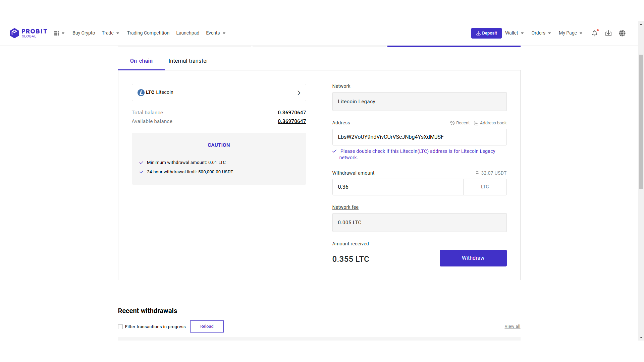Open the Address book icon
This screenshot has height=362, width=644.
click(477, 123)
